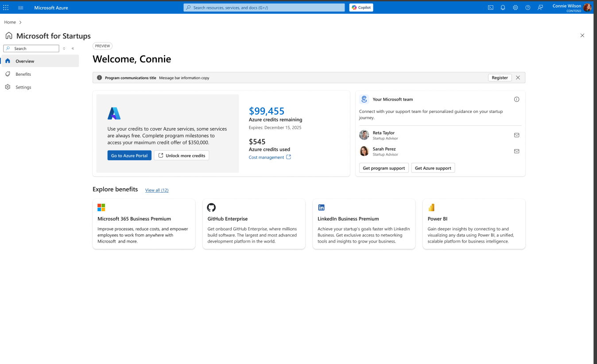
Task: Close the Microsoft for Startups blade
Action: point(582,35)
